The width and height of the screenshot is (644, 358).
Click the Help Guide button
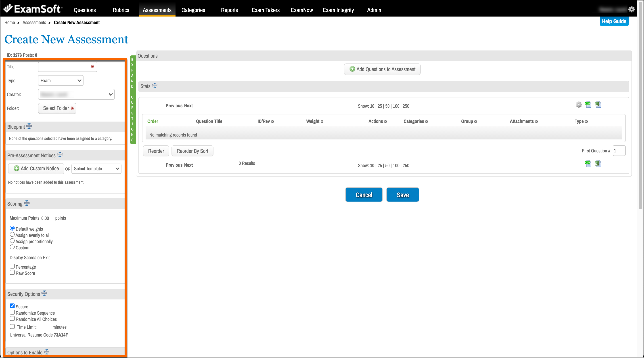click(x=614, y=21)
